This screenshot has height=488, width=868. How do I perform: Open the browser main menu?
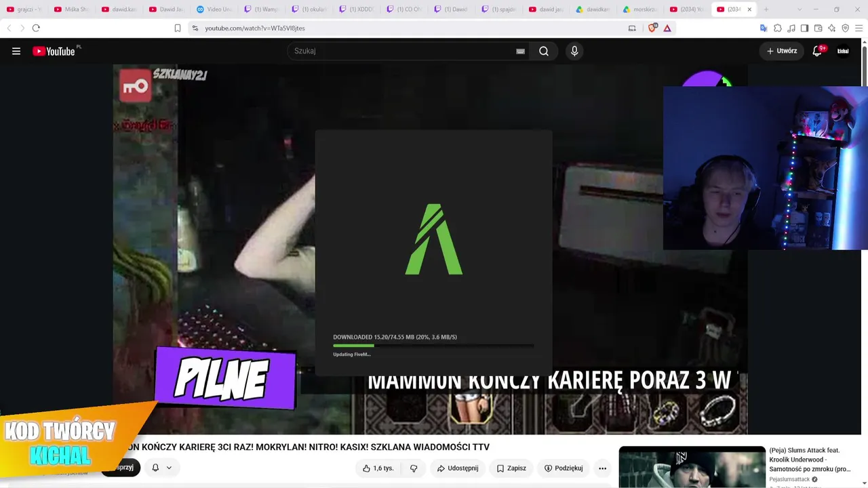pos(859,28)
